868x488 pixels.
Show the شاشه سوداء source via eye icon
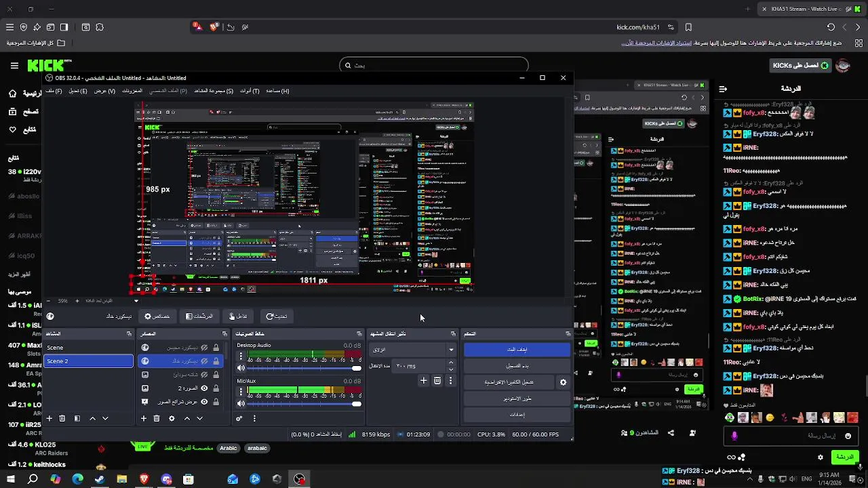204,375
